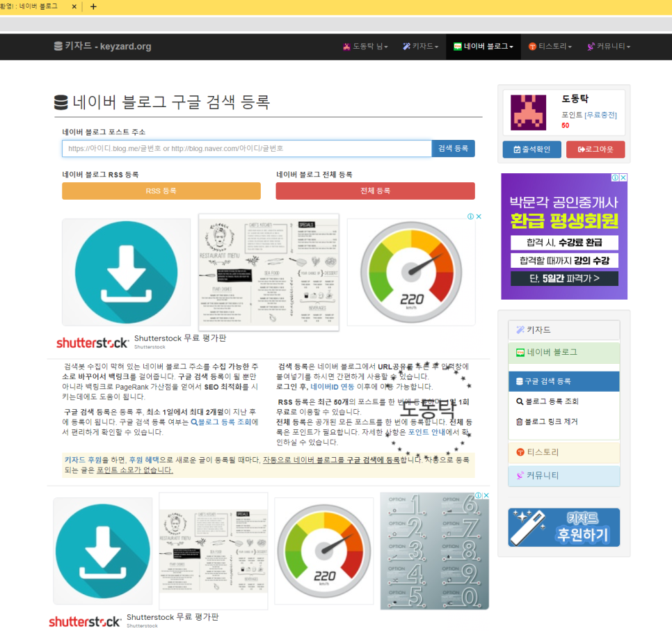Click the red 전체 등록 button
The height and width of the screenshot is (631, 672).
(375, 191)
